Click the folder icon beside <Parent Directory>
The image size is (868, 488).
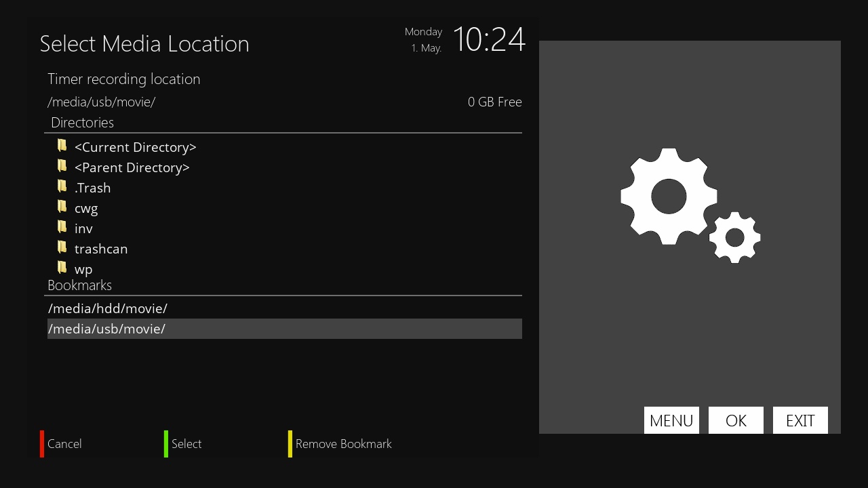(x=62, y=165)
